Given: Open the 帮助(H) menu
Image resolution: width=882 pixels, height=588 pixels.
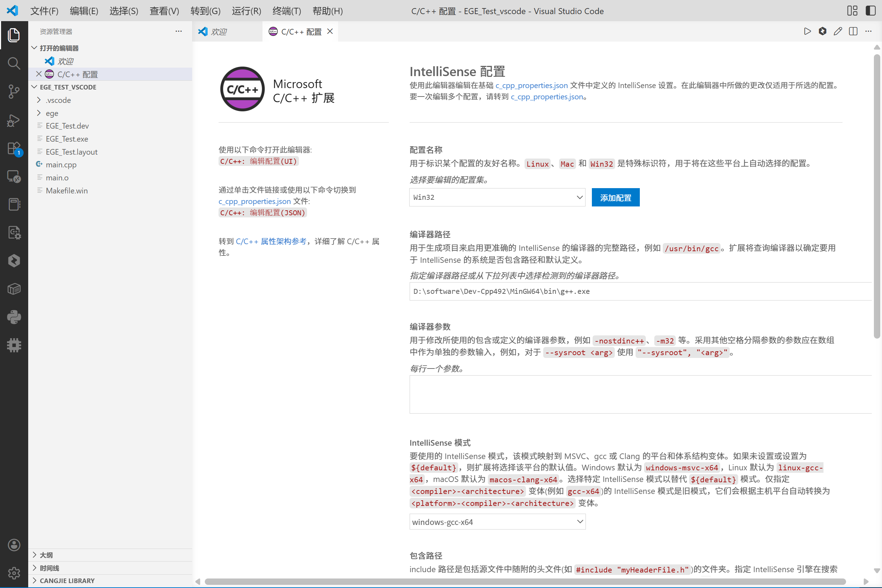Looking at the screenshot, I should pos(327,11).
